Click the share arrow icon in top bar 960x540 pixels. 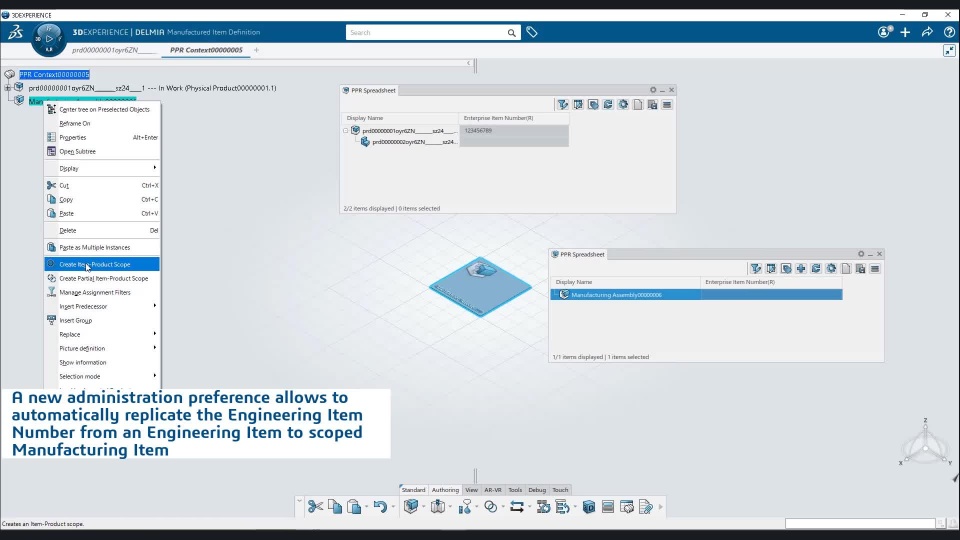tap(927, 32)
